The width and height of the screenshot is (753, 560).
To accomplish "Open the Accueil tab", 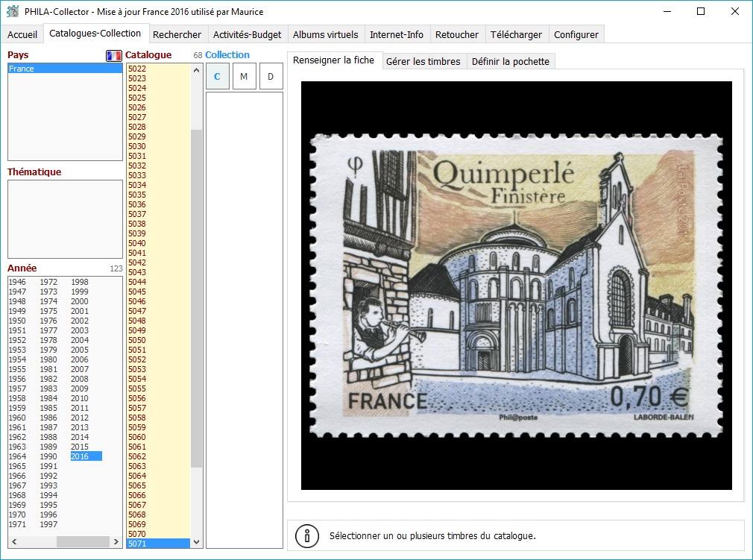I will (22, 34).
